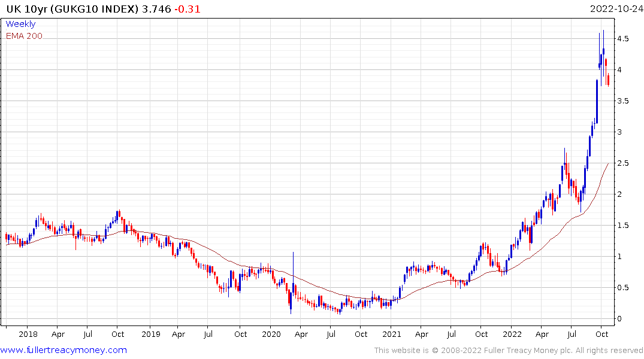Open the www.fullertreacymoney.com link
644x359 pixels.
click(64, 351)
